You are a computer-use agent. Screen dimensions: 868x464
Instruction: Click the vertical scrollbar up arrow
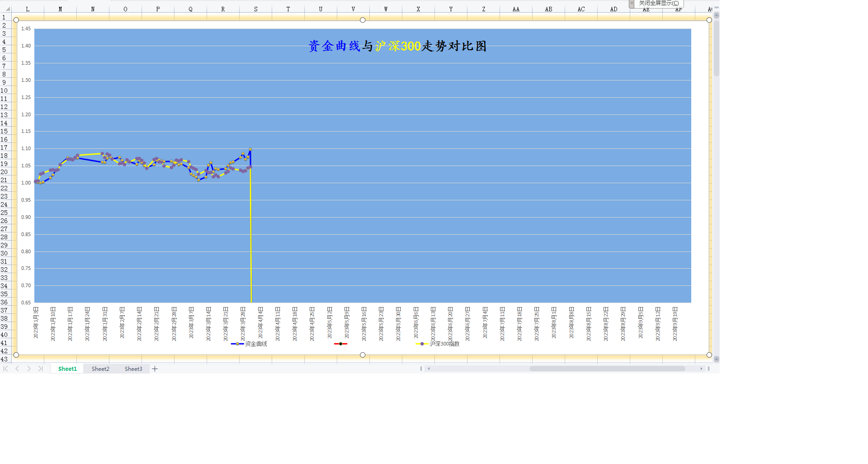(x=716, y=15)
